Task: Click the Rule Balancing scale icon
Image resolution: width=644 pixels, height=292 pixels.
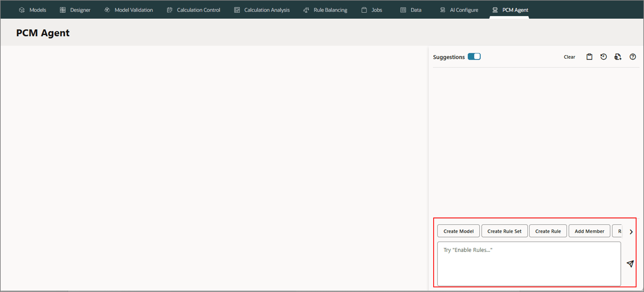Action: pos(306,10)
